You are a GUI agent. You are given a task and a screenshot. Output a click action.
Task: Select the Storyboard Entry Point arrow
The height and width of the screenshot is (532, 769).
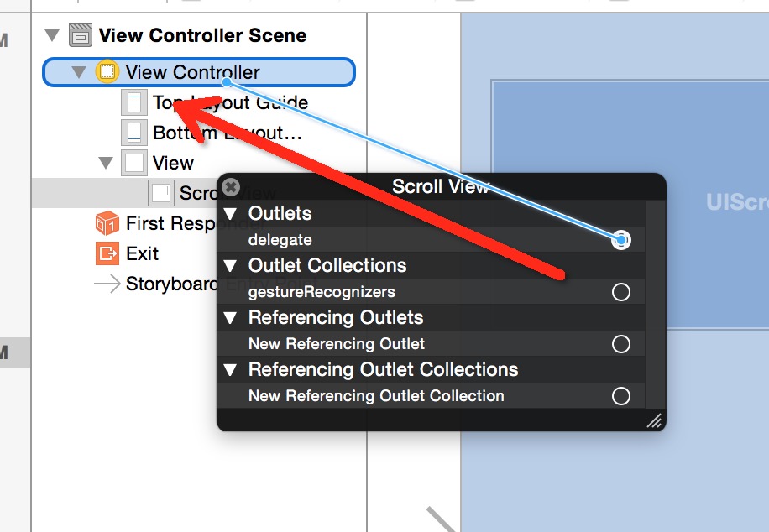107,284
